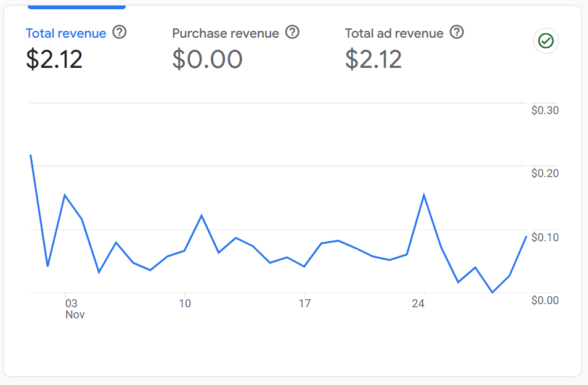Click the $0.00 Purchase revenue value

tap(207, 59)
